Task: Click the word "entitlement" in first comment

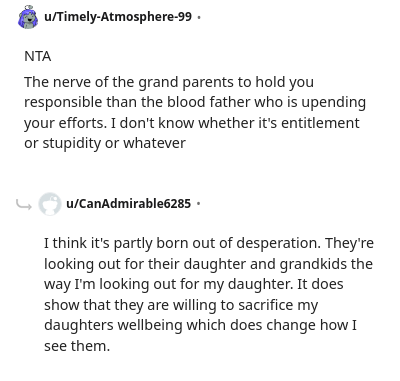Action: pyautogui.click(x=320, y=123)
